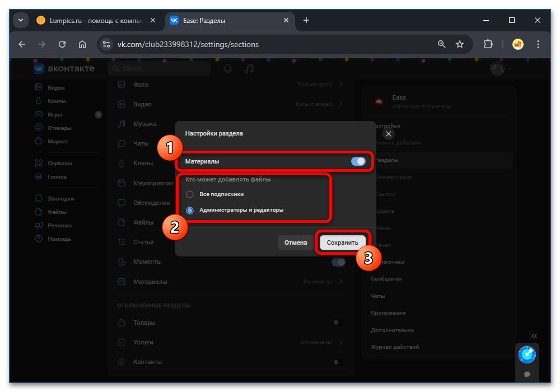
Task: Click the Статьи section icon
Action: 122,242
